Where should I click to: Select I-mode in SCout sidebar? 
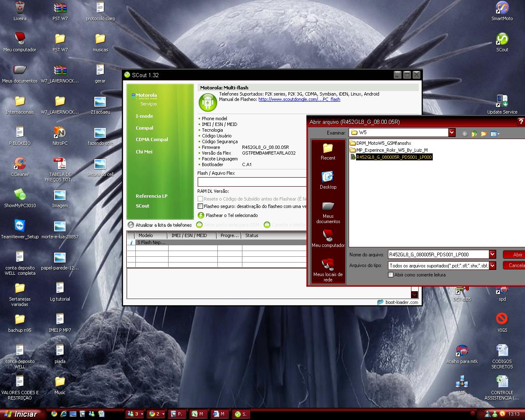click(x=144, y=116)
